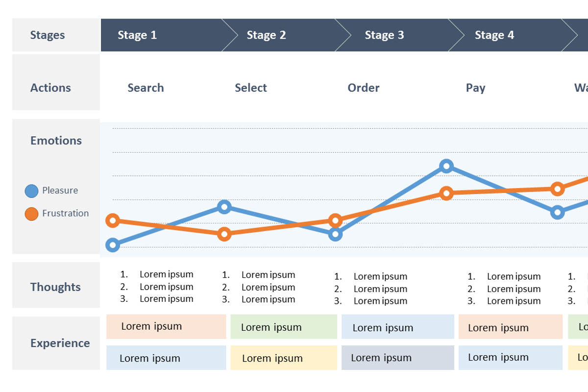Click the gray-blue Lorem ipsum box under Stage 3

(398, 358)
